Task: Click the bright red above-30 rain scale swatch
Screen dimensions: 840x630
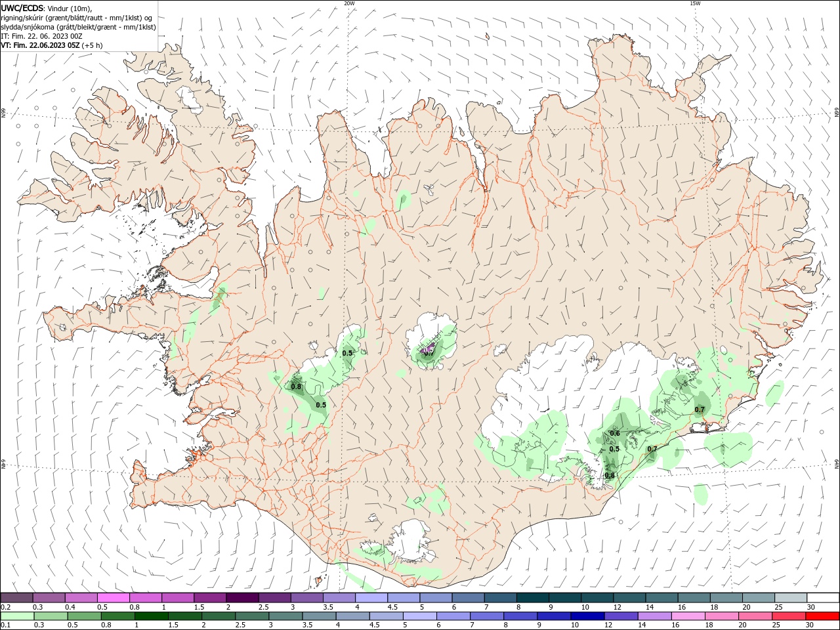Action: point(823,616)
